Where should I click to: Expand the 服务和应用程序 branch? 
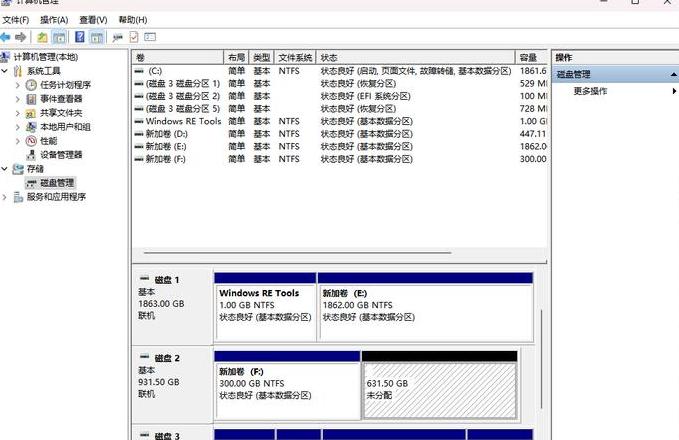[x=5, y=197]
